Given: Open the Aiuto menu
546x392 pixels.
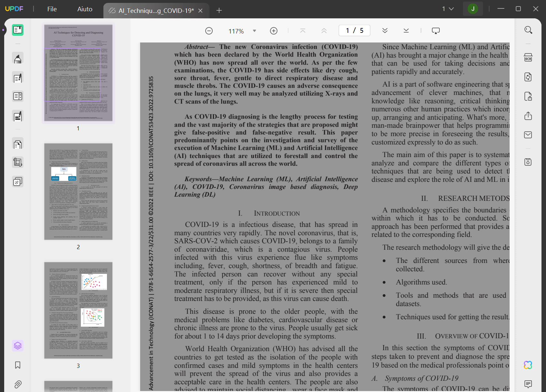Looking at the screenshot, I should [x=84, y=9].
